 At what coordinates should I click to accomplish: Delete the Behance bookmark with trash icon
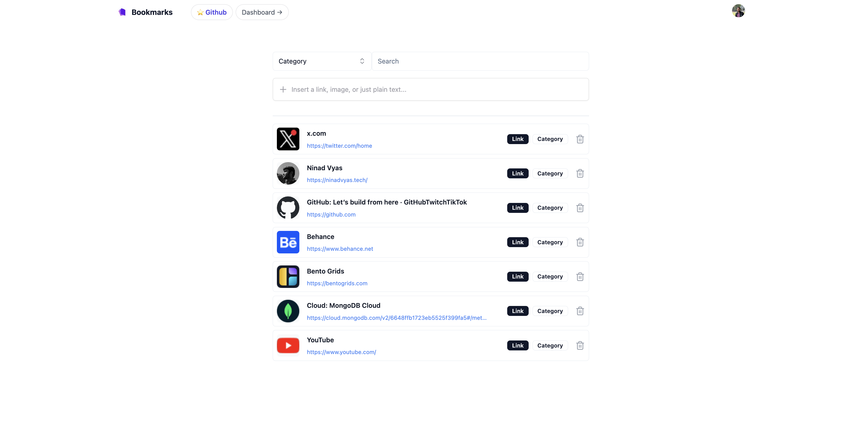(580, 242)
